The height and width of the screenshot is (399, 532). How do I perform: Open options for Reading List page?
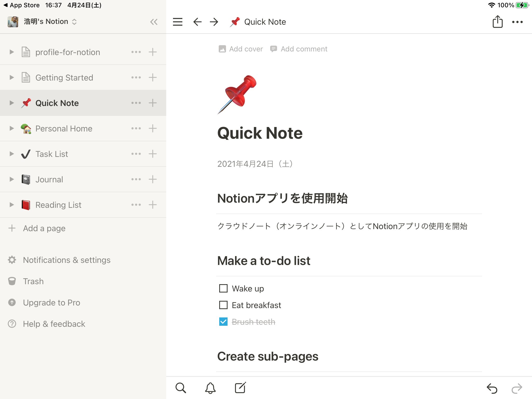coord(136,205)
